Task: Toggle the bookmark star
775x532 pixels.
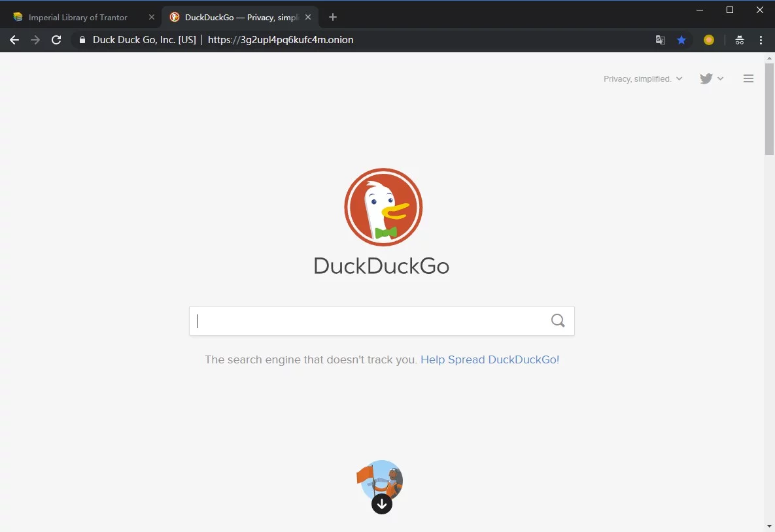Action: point(681,40)
